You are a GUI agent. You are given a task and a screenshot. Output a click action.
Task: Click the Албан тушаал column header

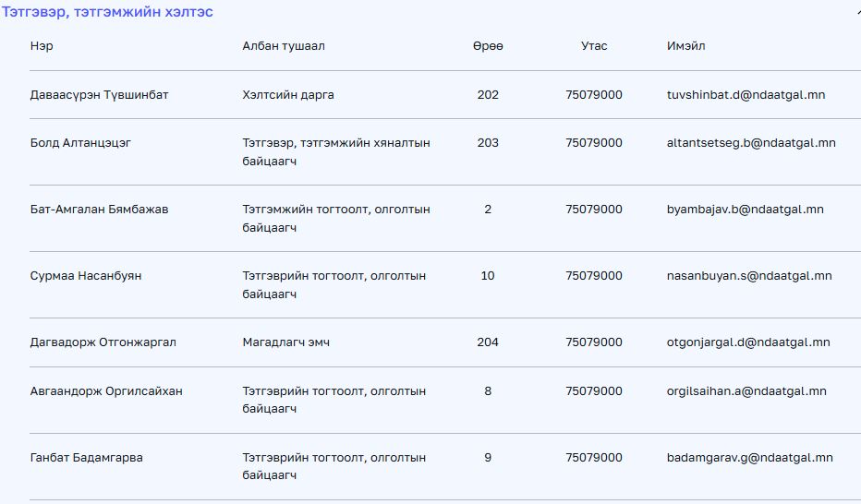point(284,46)
